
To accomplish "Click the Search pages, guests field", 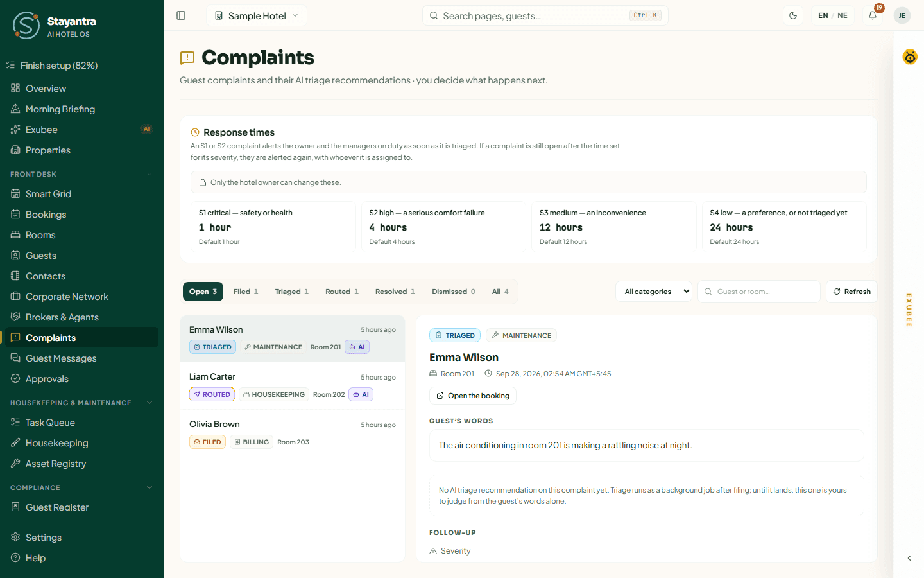I will coord(545,15).
